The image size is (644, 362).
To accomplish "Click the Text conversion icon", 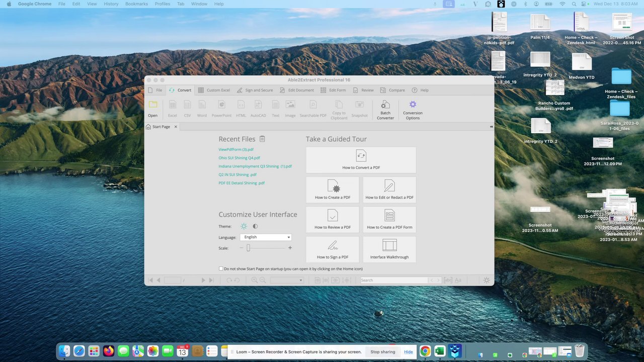I will (x=276, y=109).
